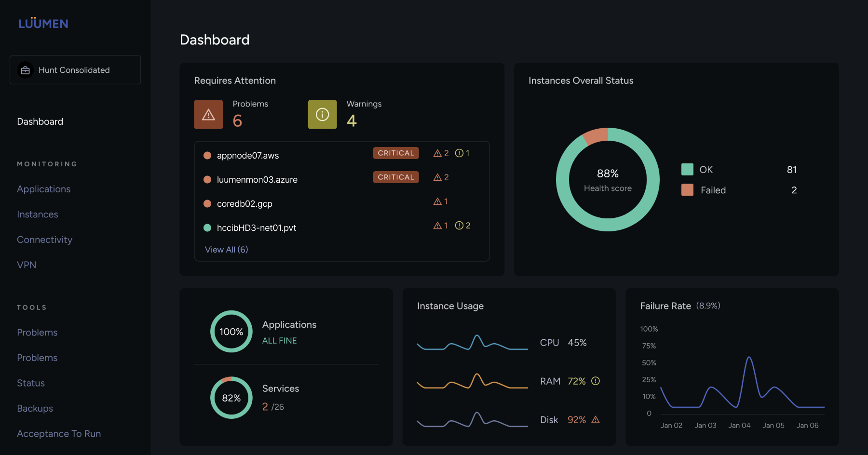868x455 pixels.
Task: Click the orange status dot for appnode07.aws
Action: tap(207, 156)
